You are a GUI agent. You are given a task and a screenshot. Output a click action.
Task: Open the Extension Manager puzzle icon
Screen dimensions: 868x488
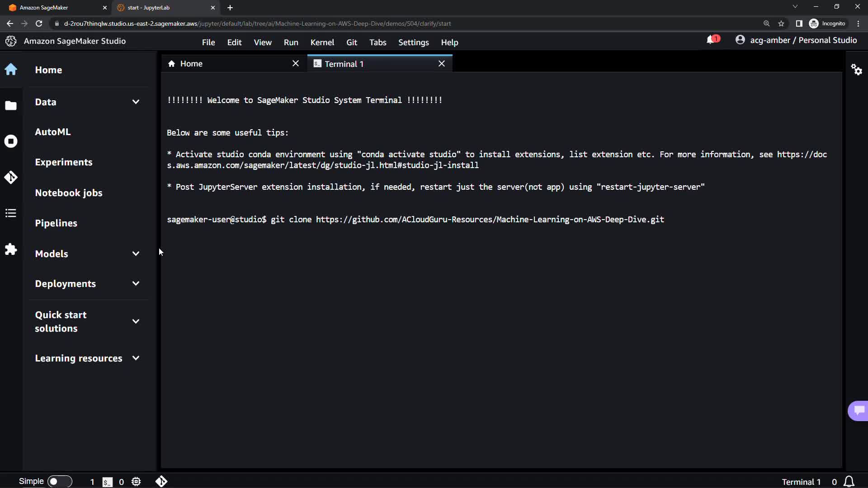click(x=11, y=249)
